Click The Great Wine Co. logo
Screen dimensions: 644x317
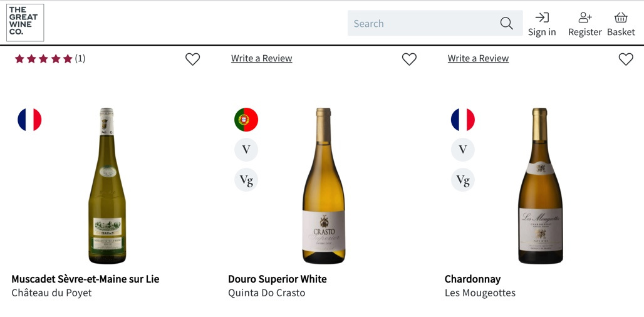tap(25, 23)
